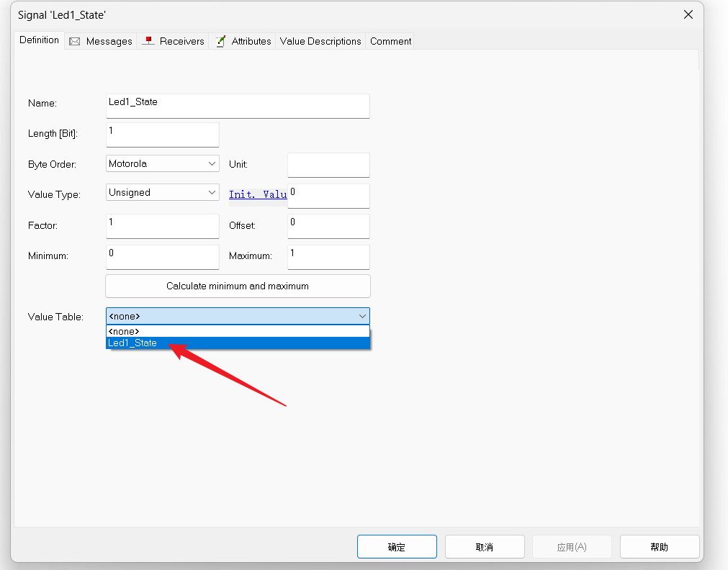Click the Init. Value input field

point(328,196)
